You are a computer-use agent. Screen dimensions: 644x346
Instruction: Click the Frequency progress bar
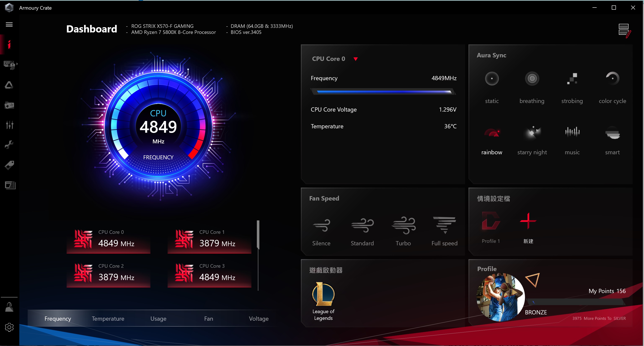pyautogui.click(x=383, y=92)
